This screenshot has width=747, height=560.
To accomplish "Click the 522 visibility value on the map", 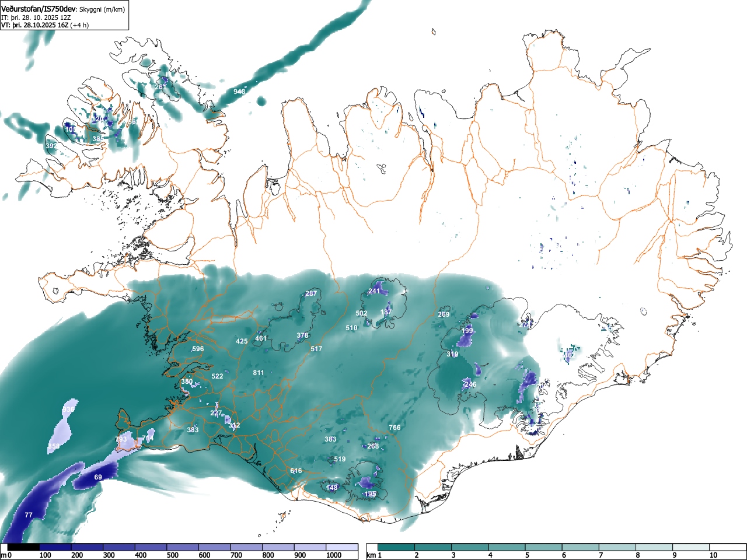I will [x=217, y=376].
